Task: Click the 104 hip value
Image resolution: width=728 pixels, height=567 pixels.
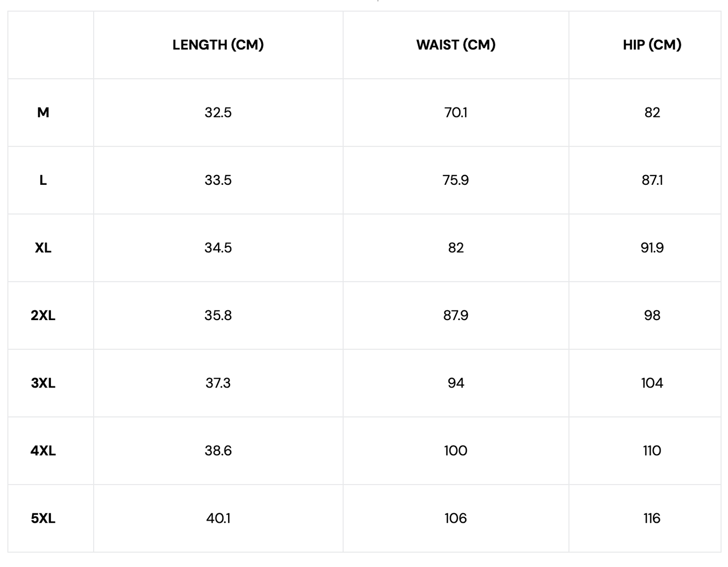Action: click(x=652, y=383)
